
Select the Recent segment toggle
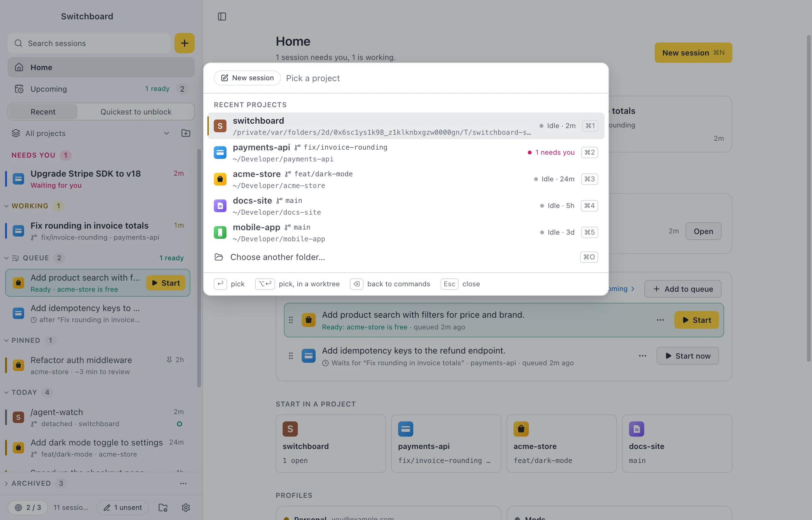tap(43, 112)
